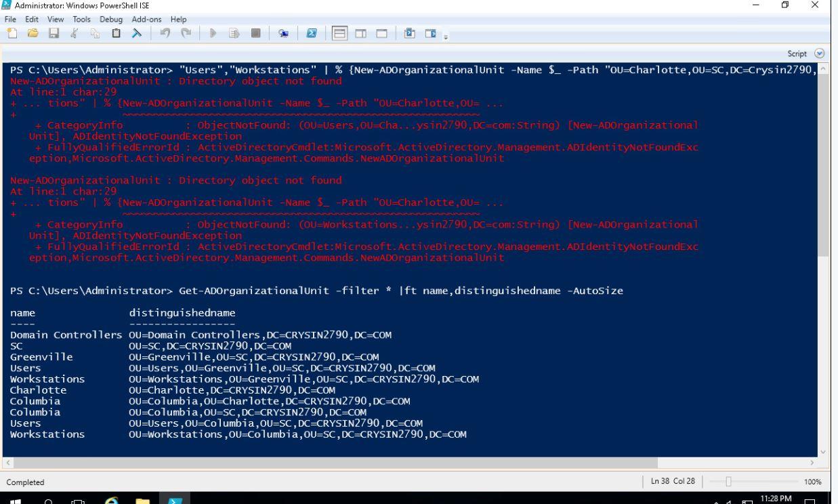Click the taskbar Search icon
The height and width of the screenshot is (504, 838).
coord(49,501)
